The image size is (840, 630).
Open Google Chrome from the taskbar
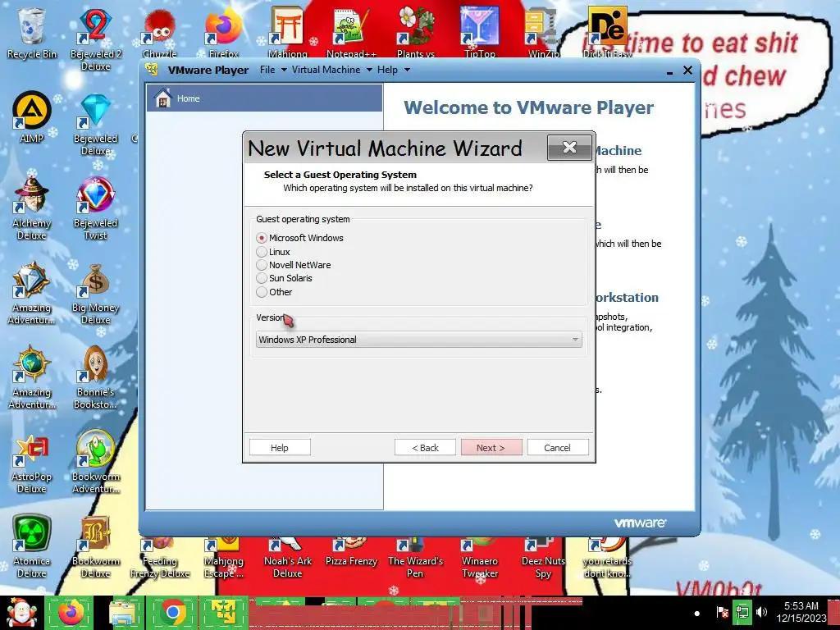pyautogui.click(x=172, y=613)
